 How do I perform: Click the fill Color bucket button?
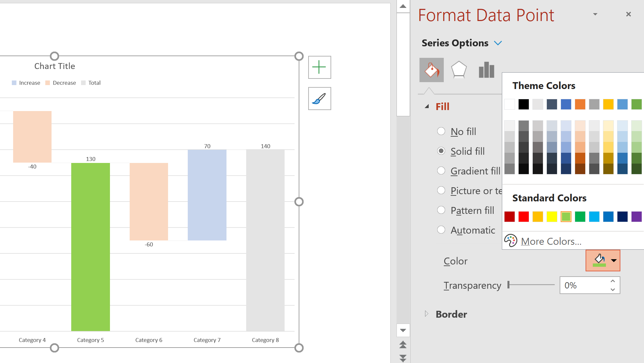coord(599,261)
